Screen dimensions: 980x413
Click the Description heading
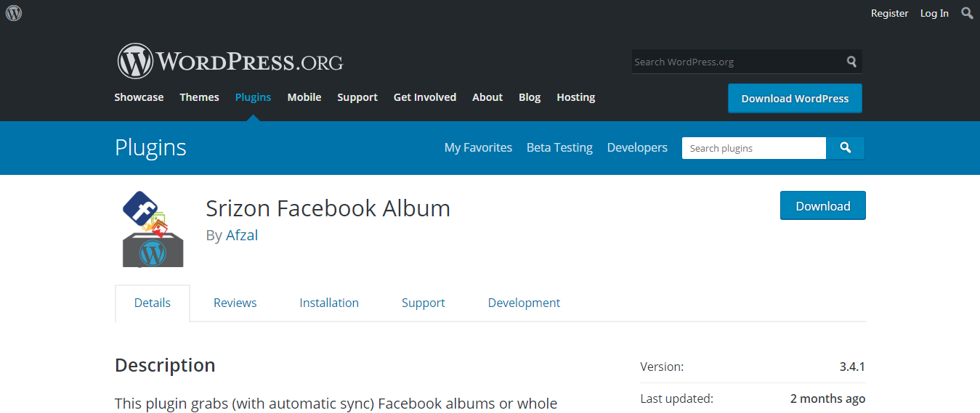[x=165, y=365]
